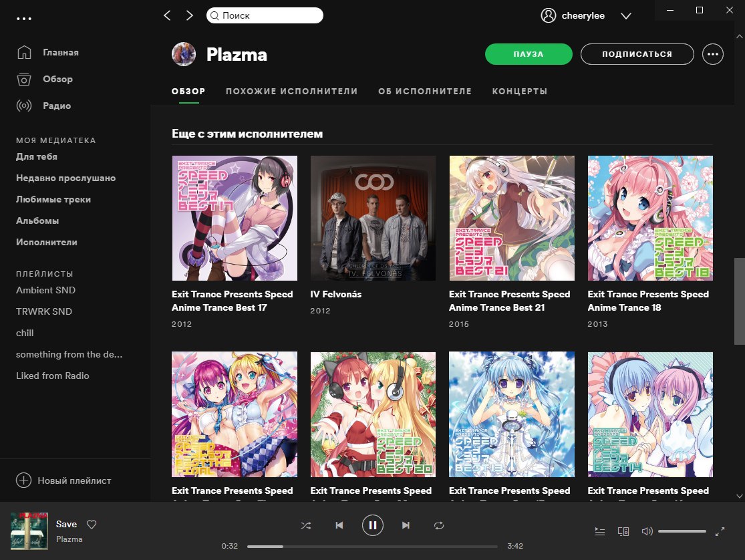Viewport: 745px width, 560px height.
Task: Open artist more options ellipsis button
Action: 713,54
